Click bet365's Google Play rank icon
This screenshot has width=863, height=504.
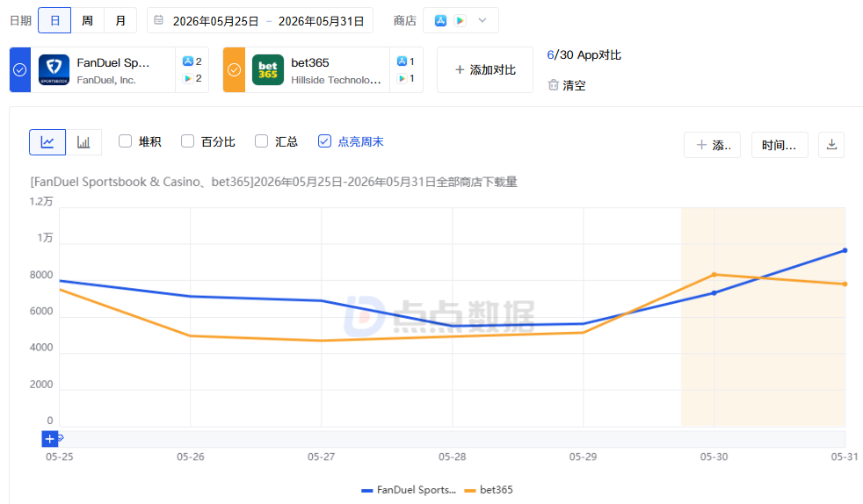click(402, 78)
